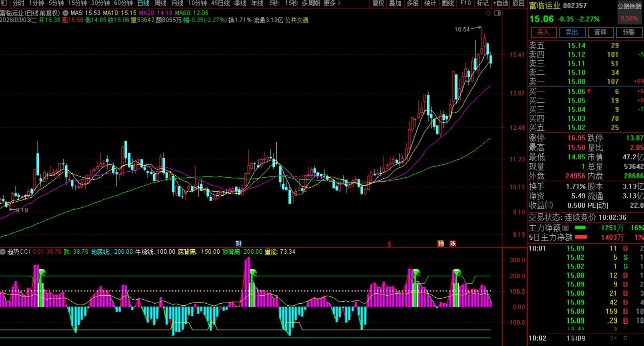Click the 公路铁路 sector box
This screenshot has width=644, height=346.
629,6
